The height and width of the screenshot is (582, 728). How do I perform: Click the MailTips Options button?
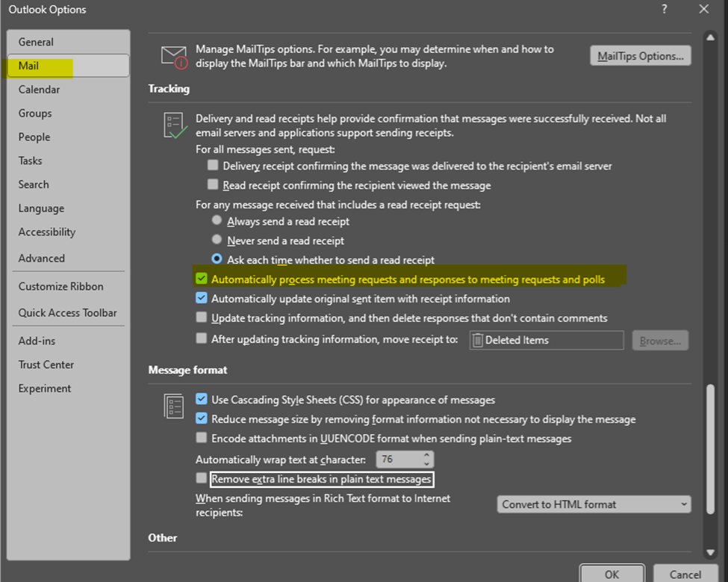(x=640, y=56)
